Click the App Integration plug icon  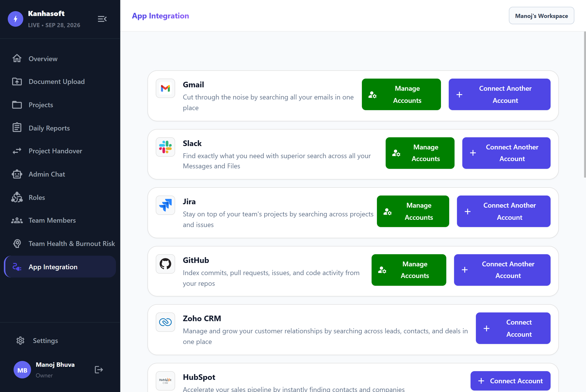coord(17,267)
